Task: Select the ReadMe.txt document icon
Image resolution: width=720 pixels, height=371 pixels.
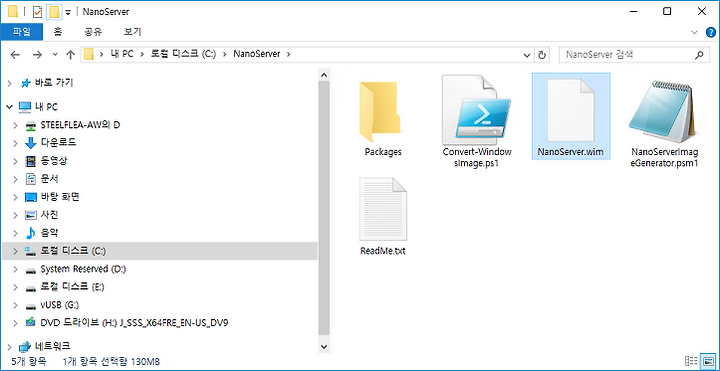Action: [x=382, y=209]
